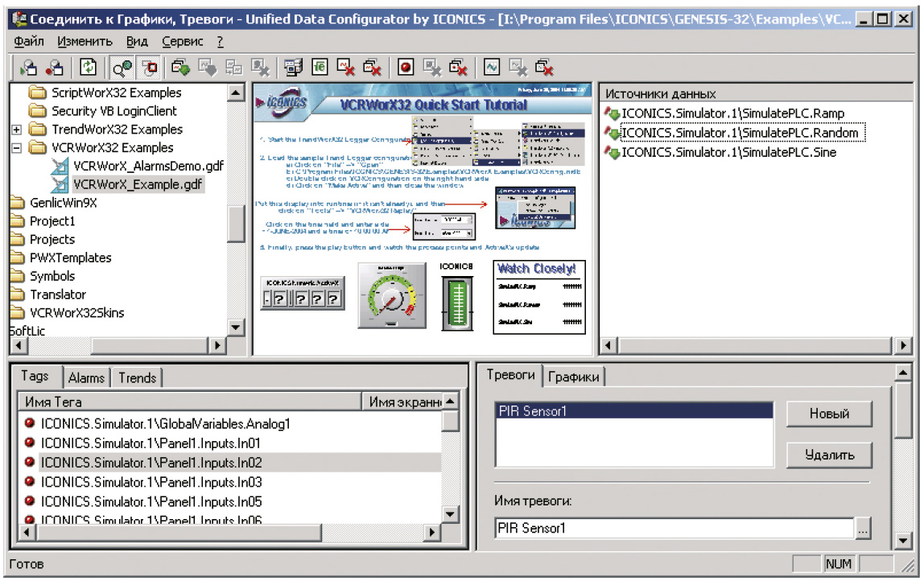
Task: Open the Изменить menu
Action: (85, 41)
